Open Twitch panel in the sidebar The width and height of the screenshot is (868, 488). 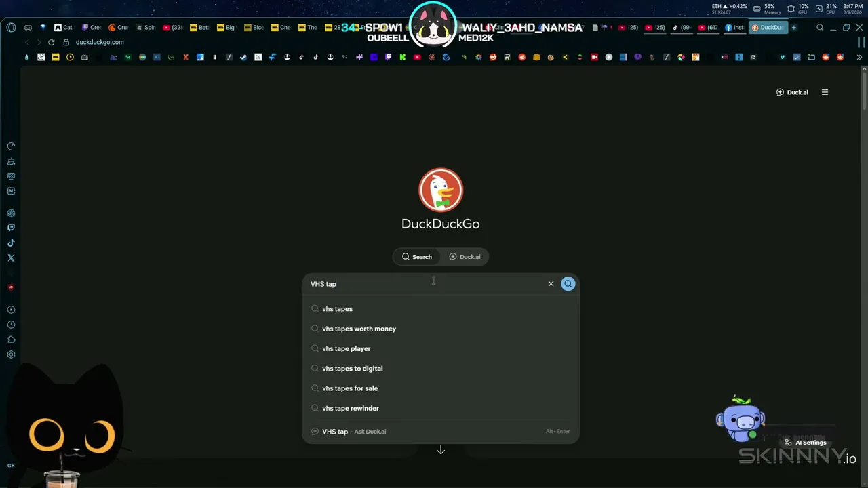point(11,228)
